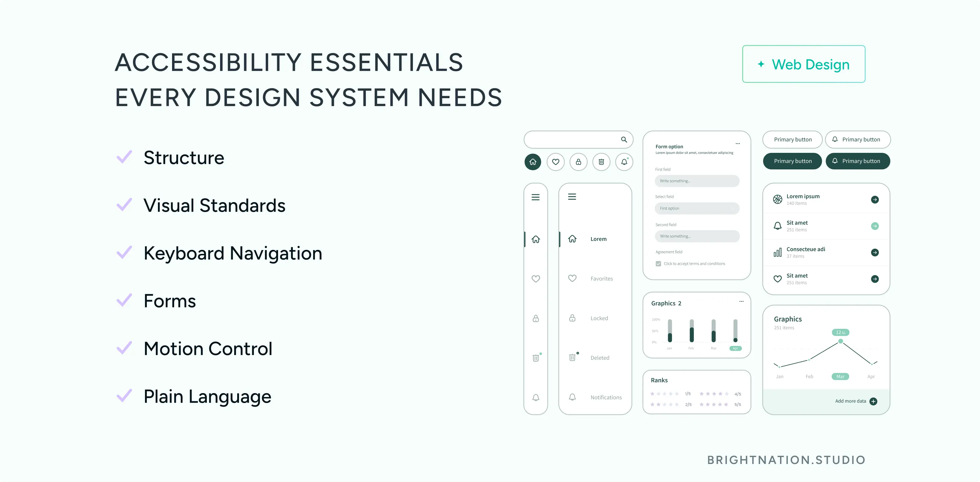Click the trash circle icon button
This screenshot has width=980, height=482.
[x=601, y=162]
